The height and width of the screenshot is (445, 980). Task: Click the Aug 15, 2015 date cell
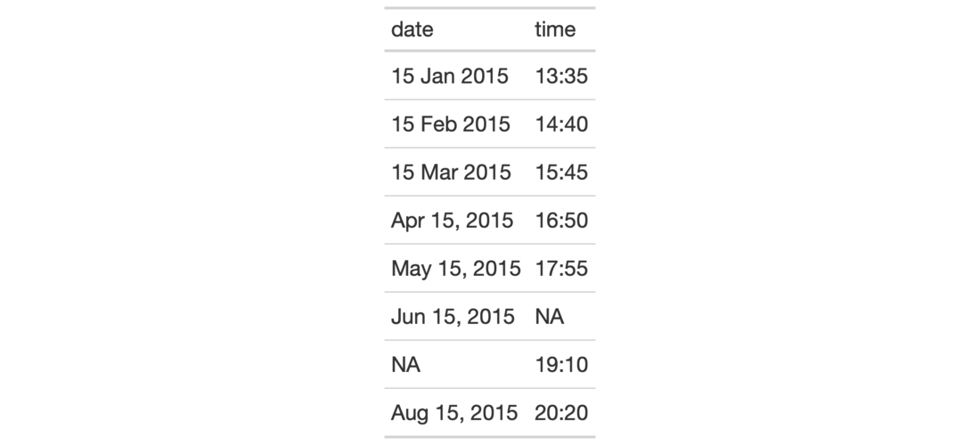[x=453, y=412]
